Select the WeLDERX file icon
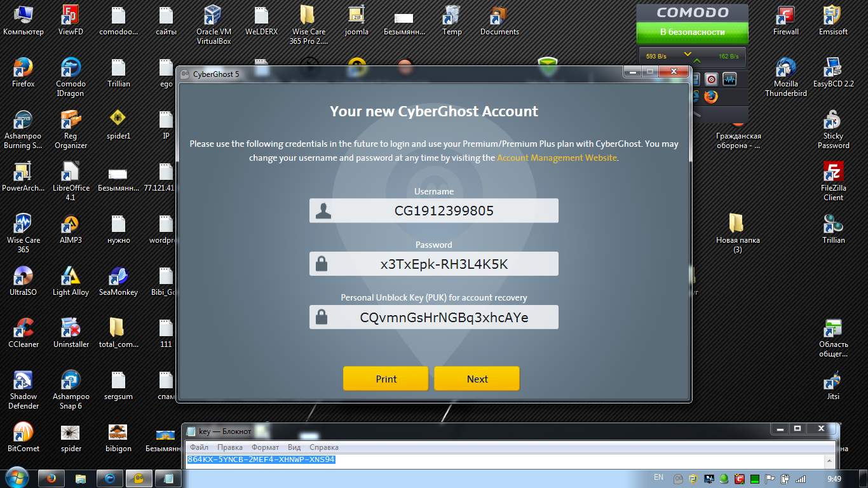The image size is (868, 488). (x=261, y=20)
